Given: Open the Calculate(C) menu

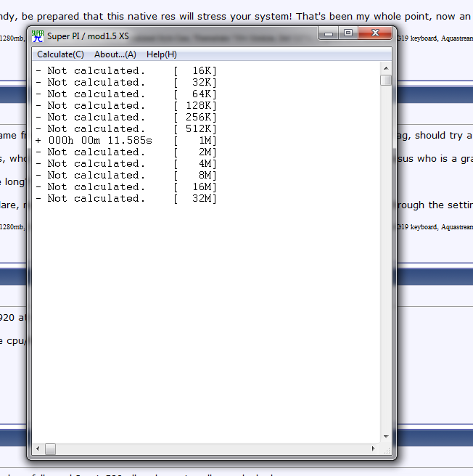Looking at the screenshot, I should tap(60, 54).
